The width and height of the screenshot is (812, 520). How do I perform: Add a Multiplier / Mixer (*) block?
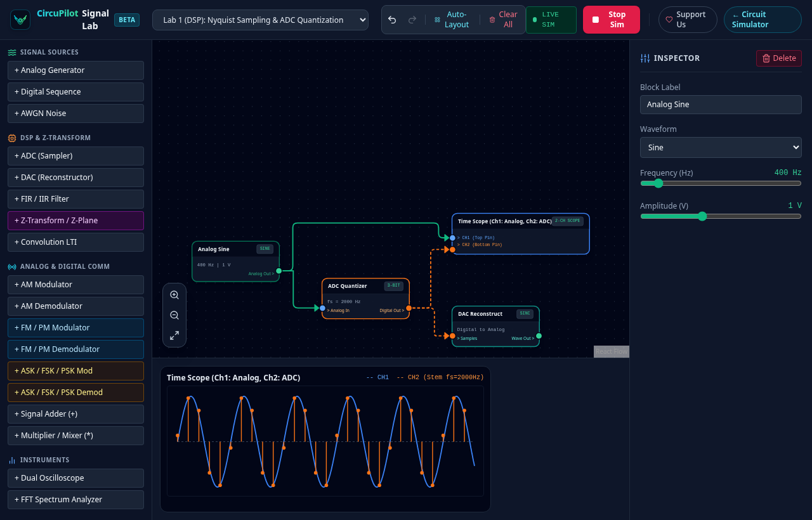pos(75,436)
